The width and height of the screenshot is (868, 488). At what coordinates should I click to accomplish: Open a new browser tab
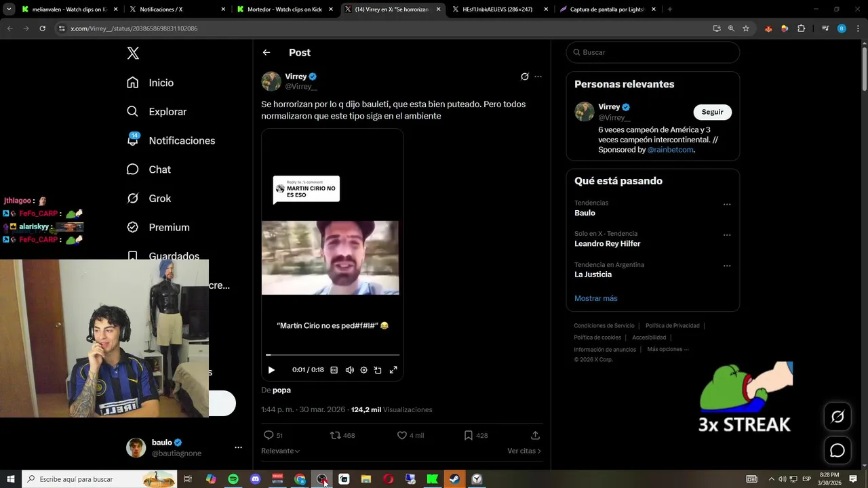click(x=670, y=9)
